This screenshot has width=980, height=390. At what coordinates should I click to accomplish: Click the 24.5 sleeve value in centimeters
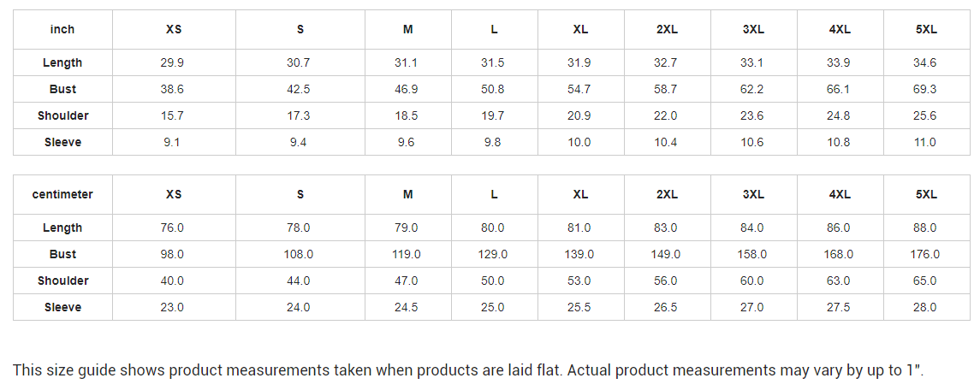pos(407,307)
